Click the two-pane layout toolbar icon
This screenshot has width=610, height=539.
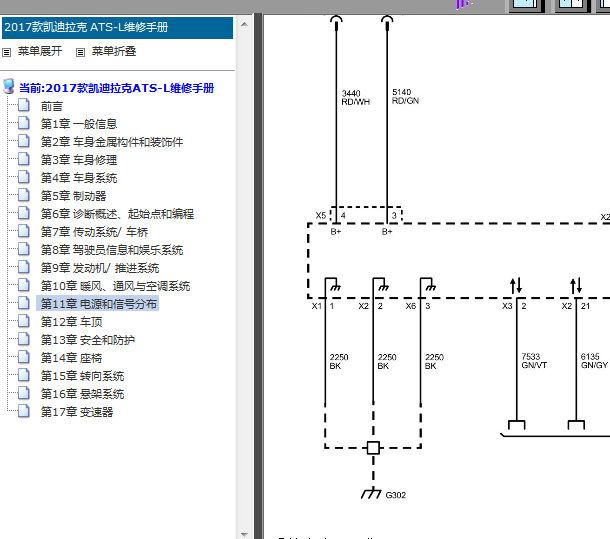pos(571,5)
